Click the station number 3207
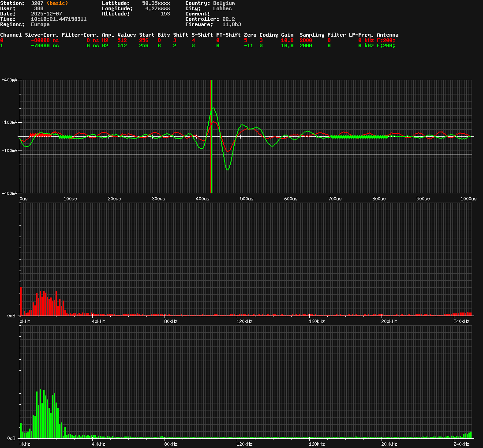 [x=37, y=3]
